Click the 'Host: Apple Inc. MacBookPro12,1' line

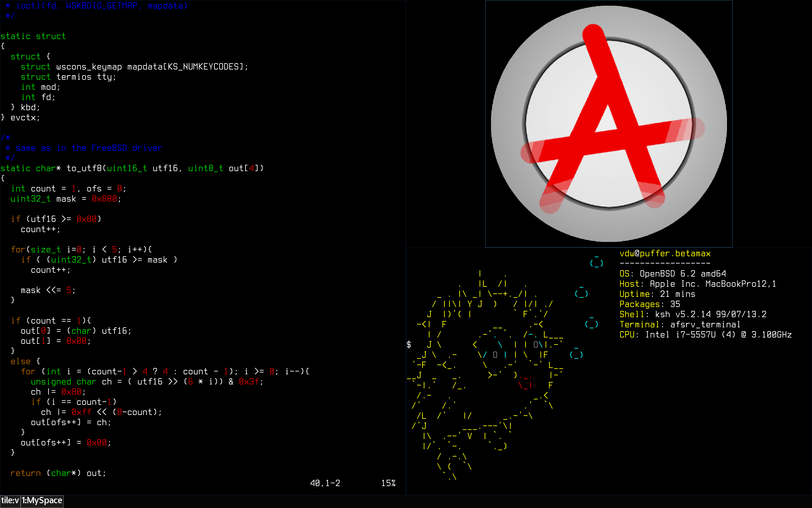click(x=698, y=284)
